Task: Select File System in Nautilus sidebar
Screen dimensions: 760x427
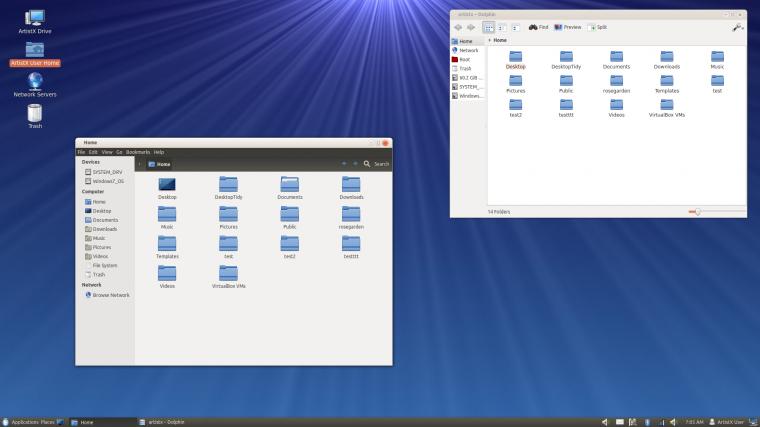Action: click(x=101, y=266)
